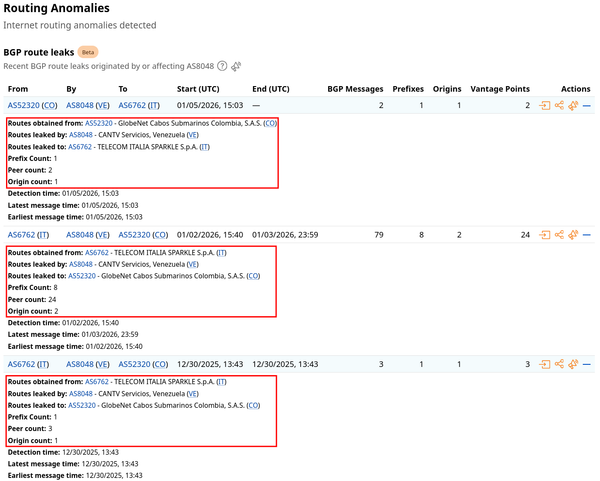Collapse the 12/30/2025 route leak details
Viewport: 600px width, 481px height.
pyautogui.click(x=587, y=365)
